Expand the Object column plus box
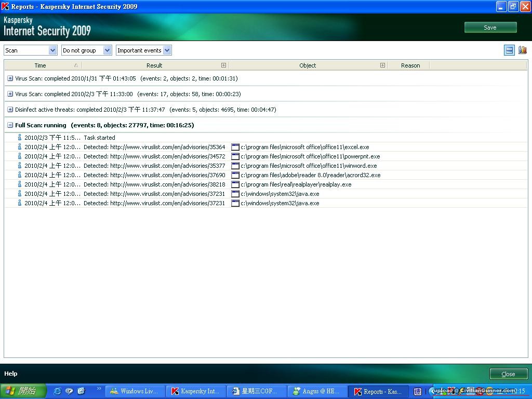Viewport: 532px width, 399px height. coord(382,65)
